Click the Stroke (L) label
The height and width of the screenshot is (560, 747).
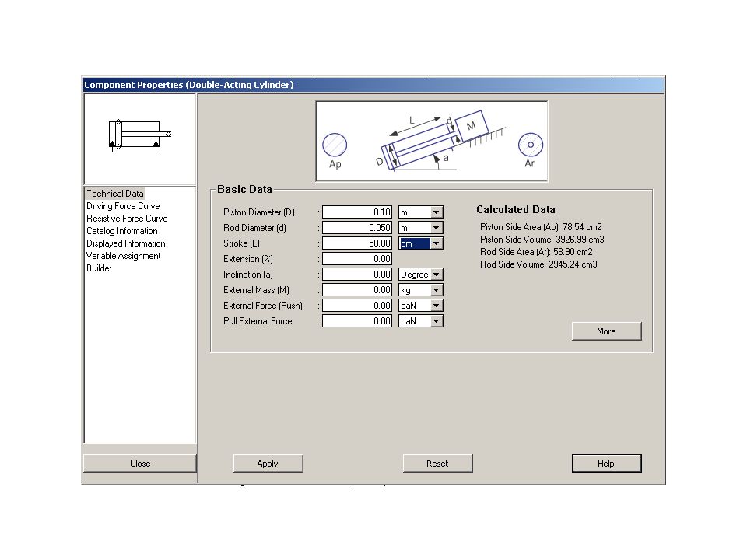click(x=241, y=243)
